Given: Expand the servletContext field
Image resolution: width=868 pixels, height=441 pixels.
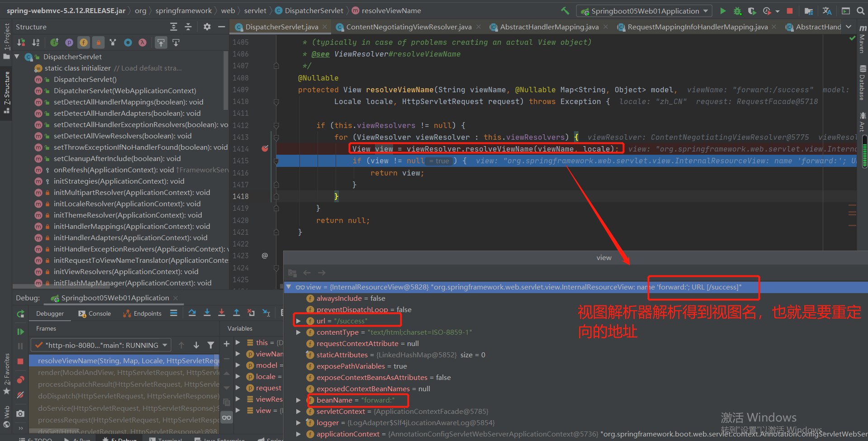Looking at the screenshot, I should click(x=298, y=411).
